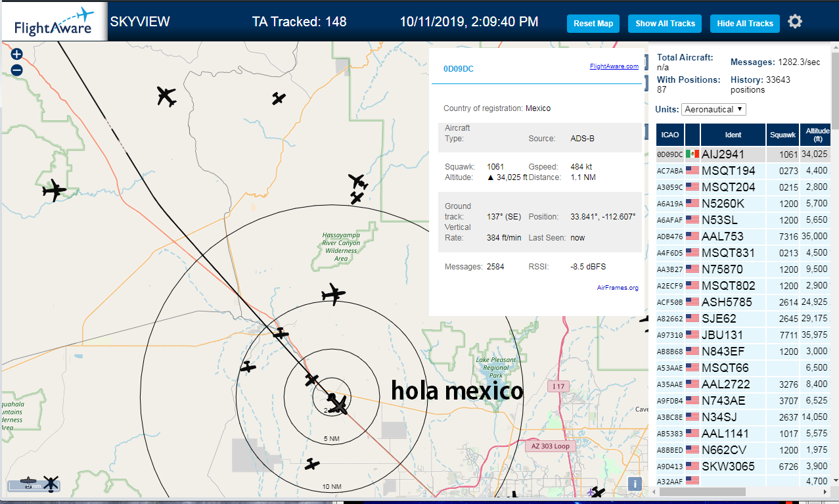Select the AIJ2941 table row
This screenshot has height=504, width=839.
(743, 154)
